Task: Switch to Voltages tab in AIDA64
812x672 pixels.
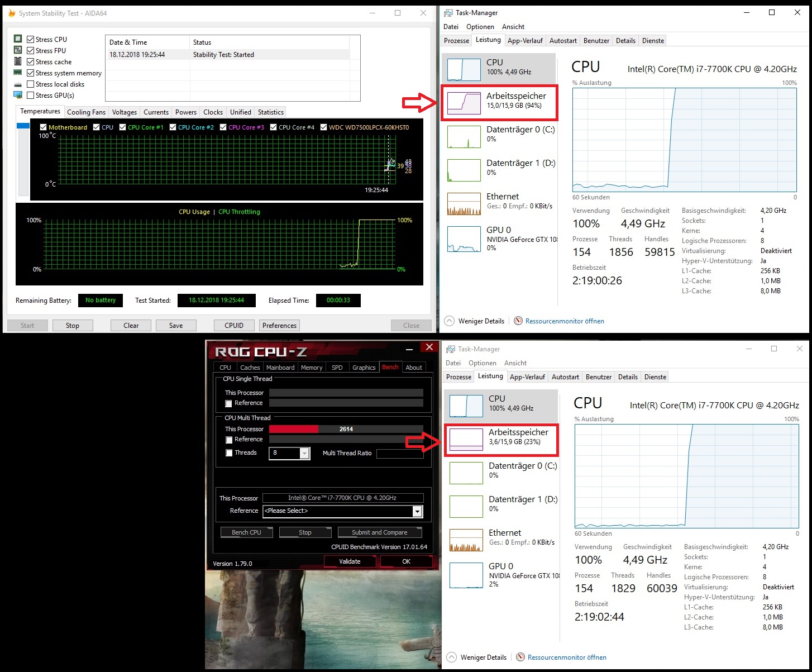Action: [x=125, y=112]
